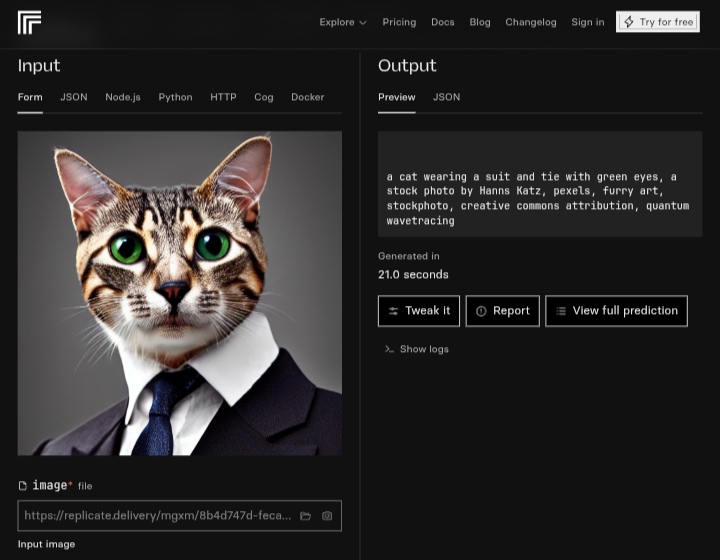The width and height of the screenshot is (720, 560).
Task: Click the Try for free button
Action: click(x=658, y=22)
